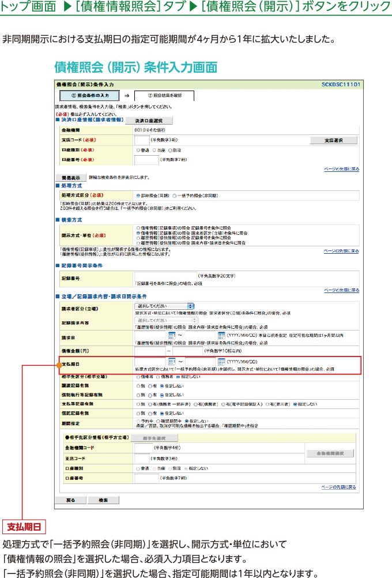Screen dimensions: 392x578
Task: Select 別段 for 口座種別(必須)
Action: coord(170,151)
